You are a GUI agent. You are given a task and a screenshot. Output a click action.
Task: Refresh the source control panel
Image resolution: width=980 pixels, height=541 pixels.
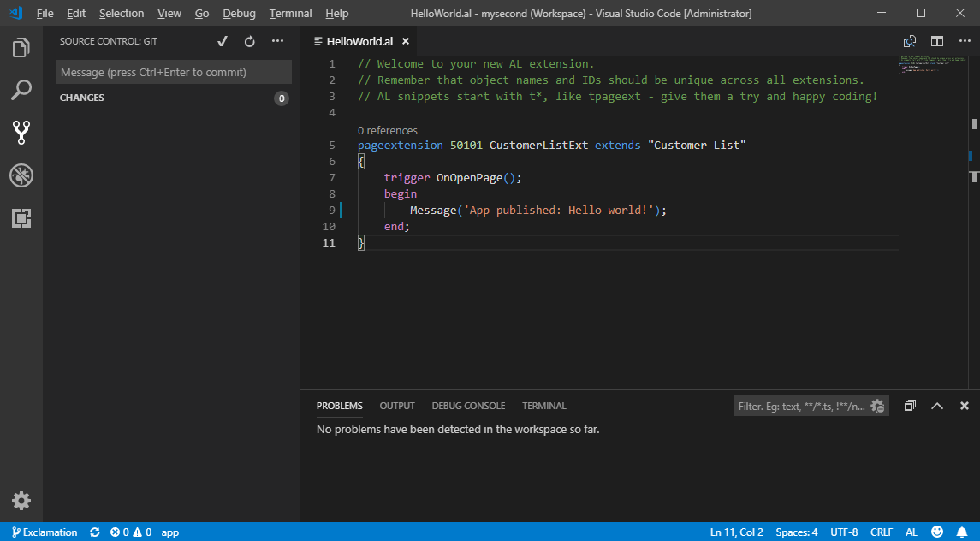point(250,41)
